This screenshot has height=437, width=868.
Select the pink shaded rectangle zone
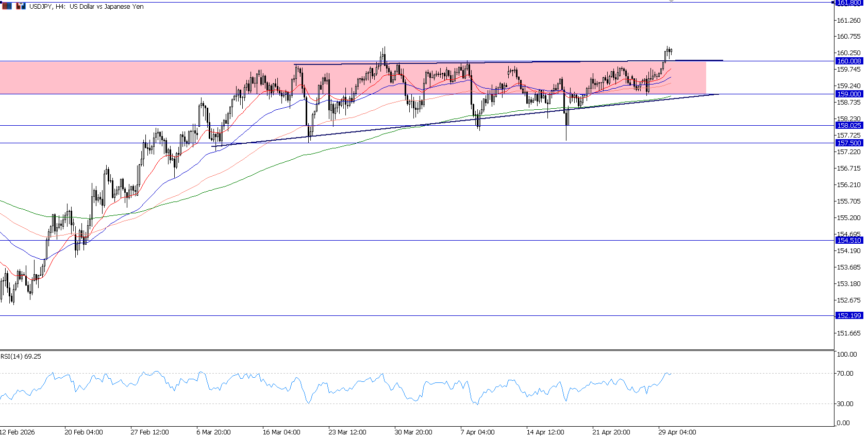[155, 77]
